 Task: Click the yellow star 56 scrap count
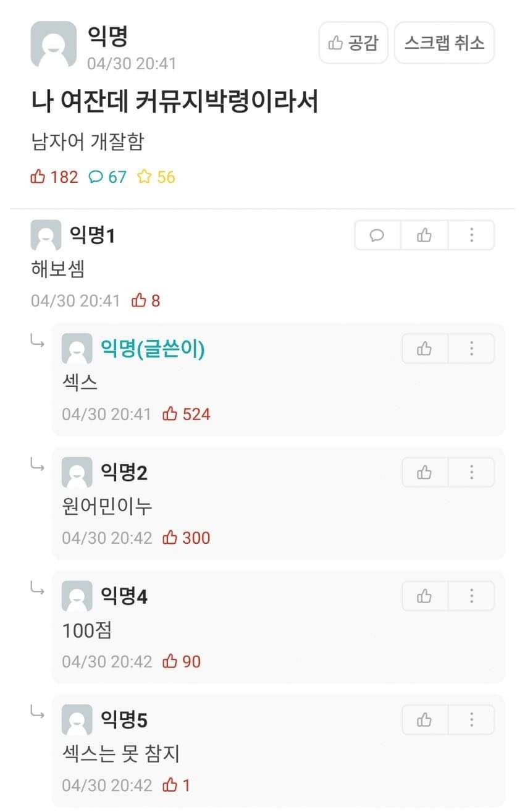(156, 177)
